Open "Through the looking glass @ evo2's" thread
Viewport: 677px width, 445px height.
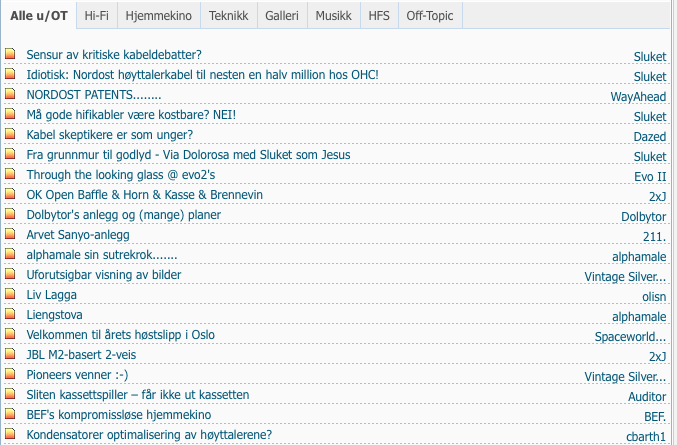coord(120,175)
